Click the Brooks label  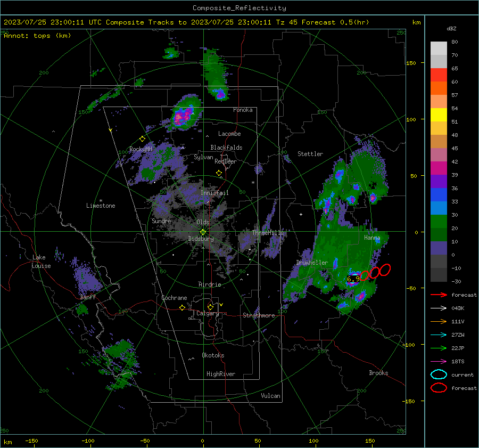(x=378, y=373)
